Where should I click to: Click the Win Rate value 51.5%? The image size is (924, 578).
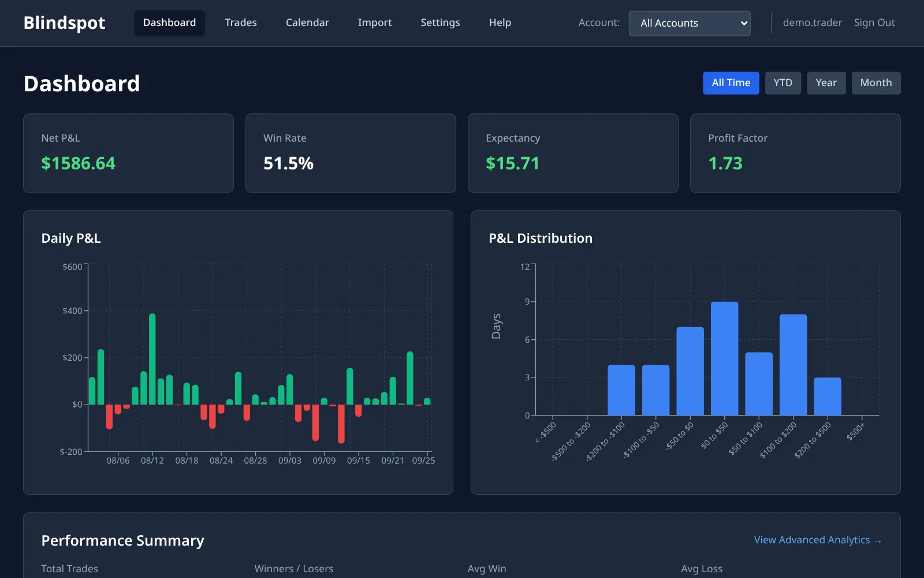click(x=289, y=164)
